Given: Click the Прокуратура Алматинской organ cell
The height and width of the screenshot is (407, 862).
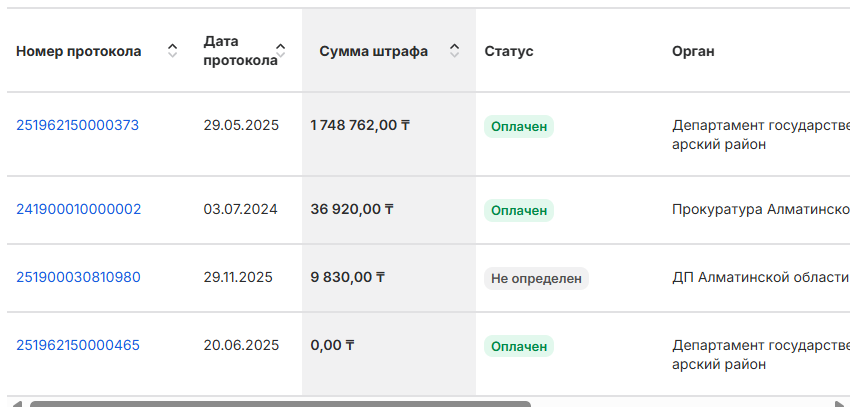Looking at the screenshot, I should pos(760,210).
